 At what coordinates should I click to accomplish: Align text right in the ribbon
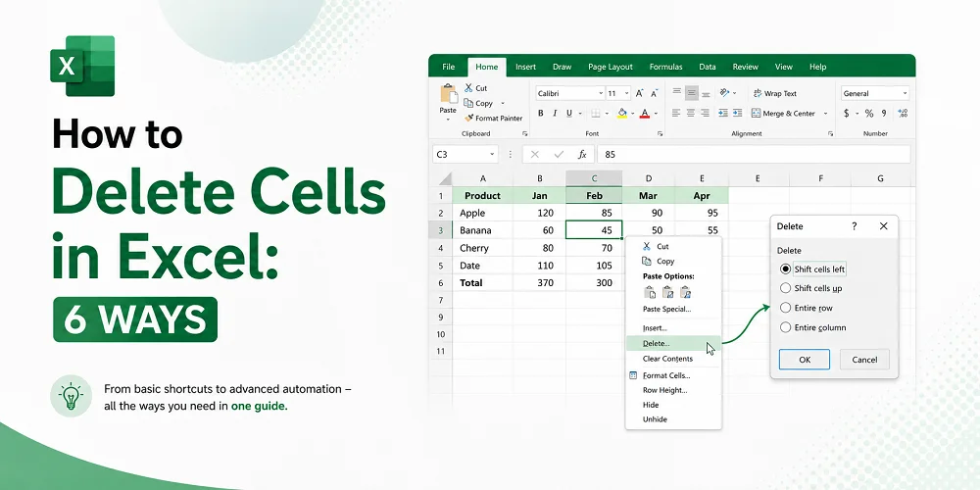(x=705, y=113)
